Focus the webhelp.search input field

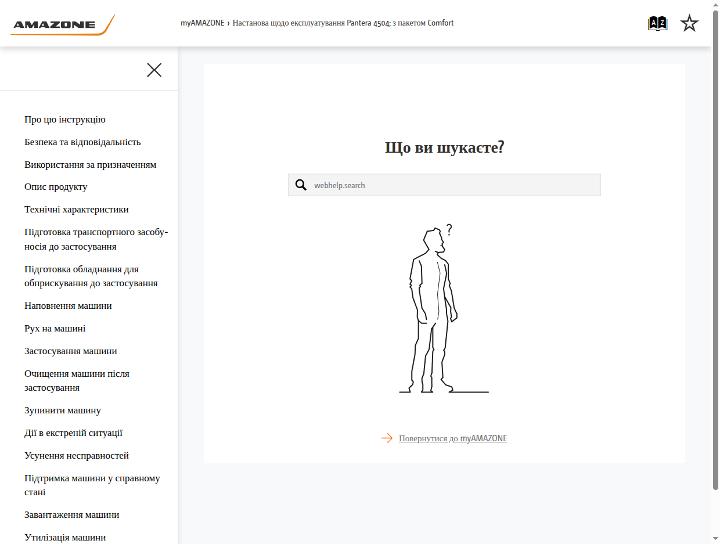tap(444, 185)
